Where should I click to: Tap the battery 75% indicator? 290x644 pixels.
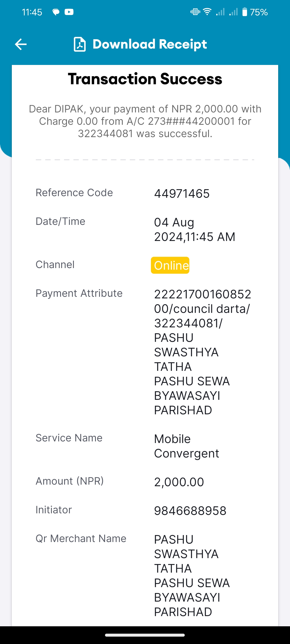(255, 12)
